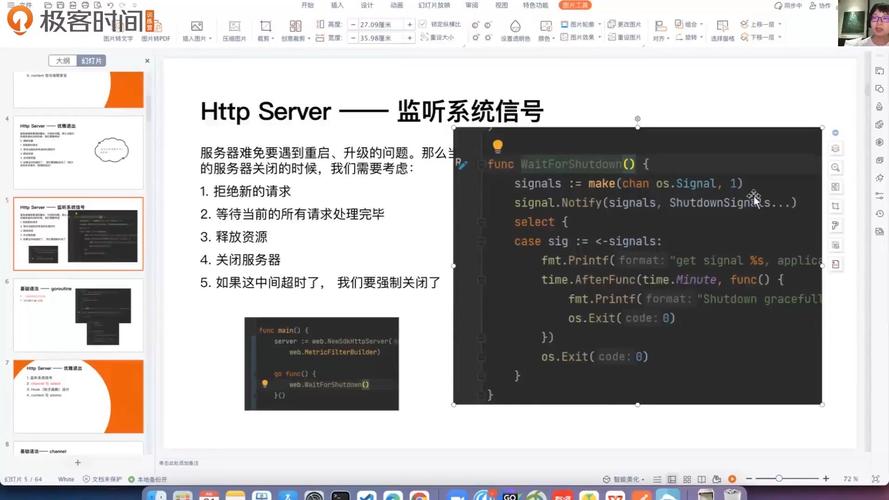This screenshot has width=889, height=500.
Task: Click the Insert Picture (插入图片) icon
Action: (196, 26)
